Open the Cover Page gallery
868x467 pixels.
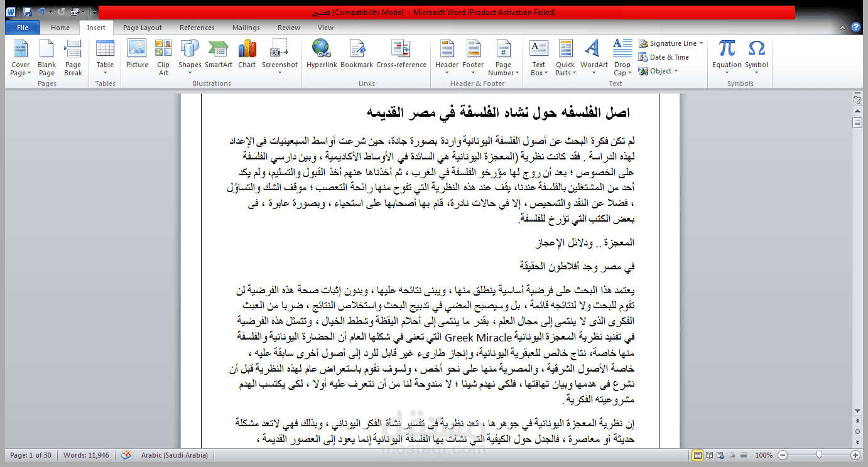point(20,57)
